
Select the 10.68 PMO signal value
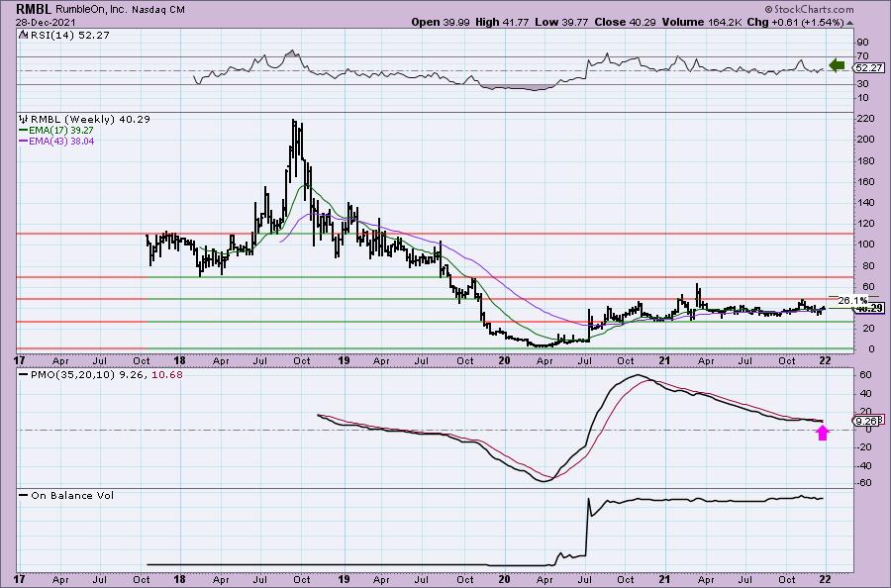click(x=167, y=375)
